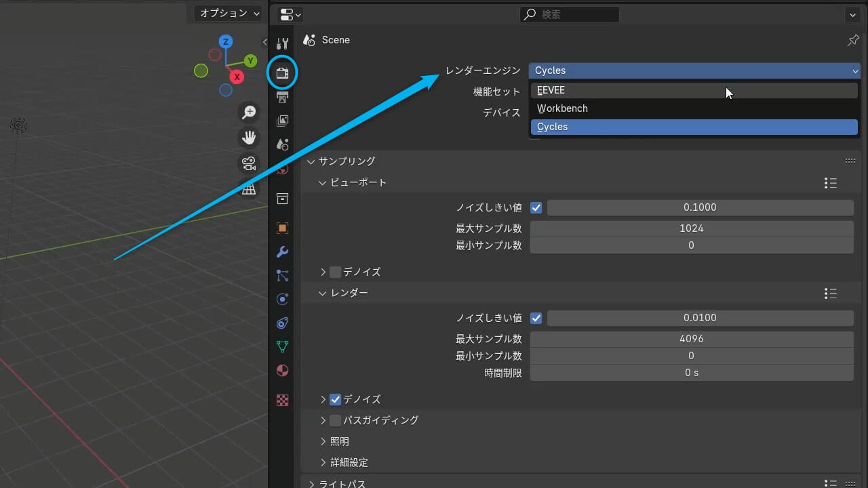Open the Texture Properties checker icon
This screenshot has height=488, width=868.
click(283, 400)
